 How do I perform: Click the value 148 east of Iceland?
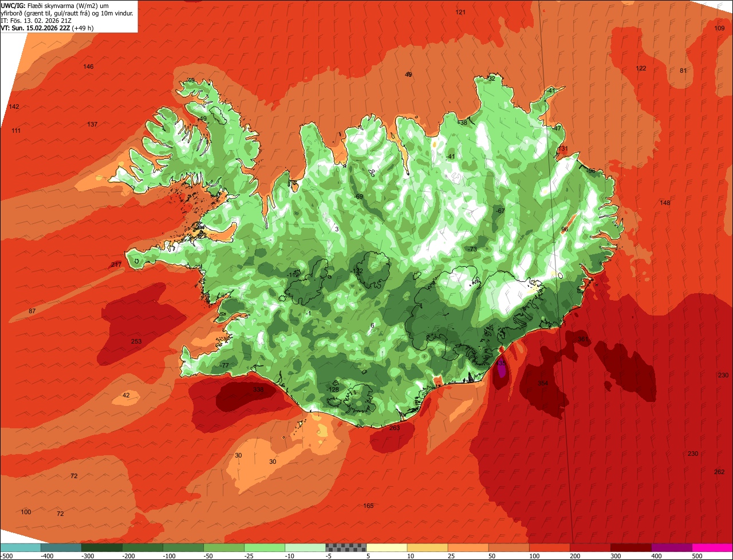click(x=665, y=203)
